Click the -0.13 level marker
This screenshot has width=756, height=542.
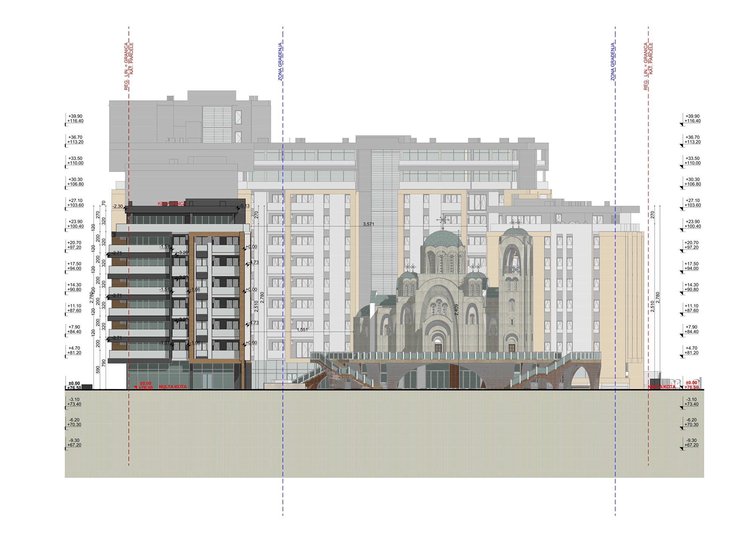click(245, 206)
